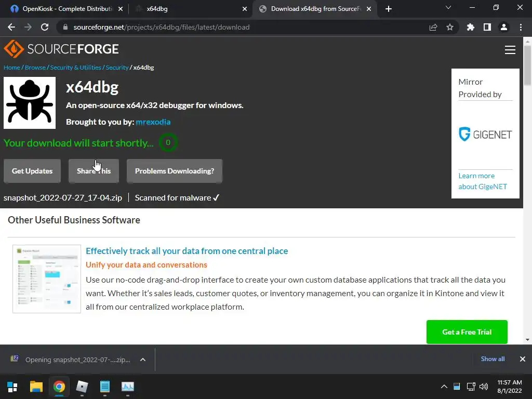Screen dimensions: 532x399
Task: Close the Download x64dbg from SourceForge tab
Action: [x=369, y=9]
